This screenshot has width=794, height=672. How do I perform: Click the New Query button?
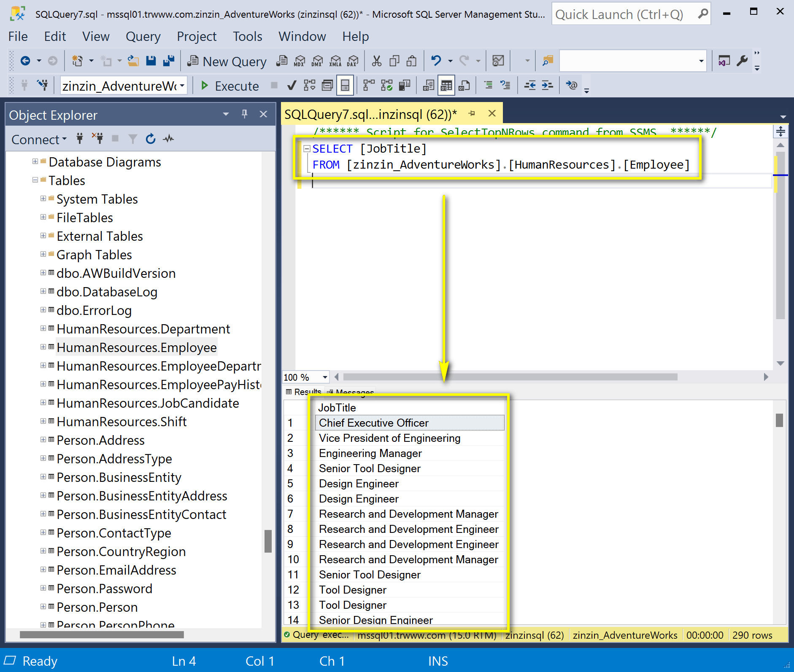pos(227,62)
